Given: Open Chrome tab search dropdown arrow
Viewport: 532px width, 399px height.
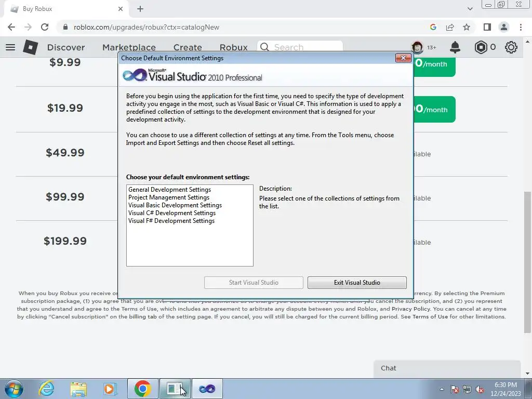Looking at the screenshot, I should [x=470, y=9].
